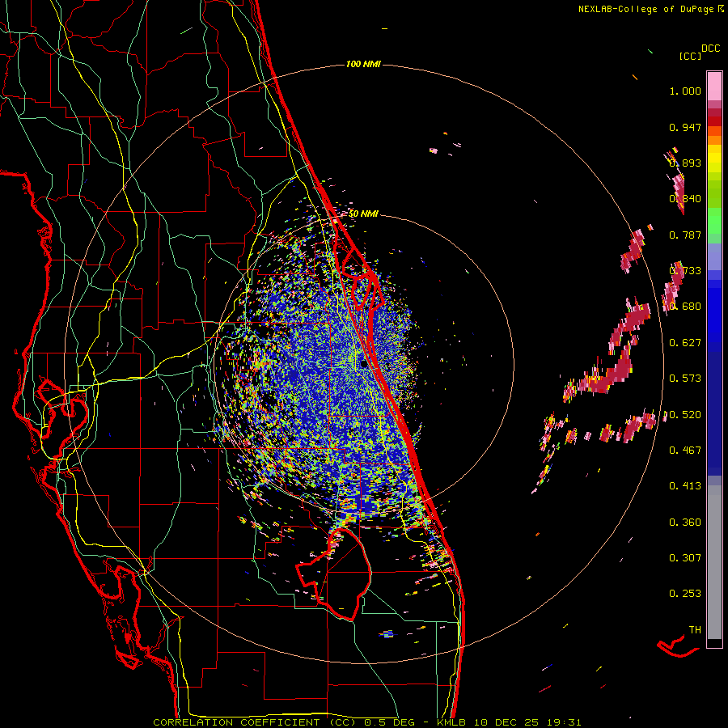Select the 0.467 scale value

(685, 451)
